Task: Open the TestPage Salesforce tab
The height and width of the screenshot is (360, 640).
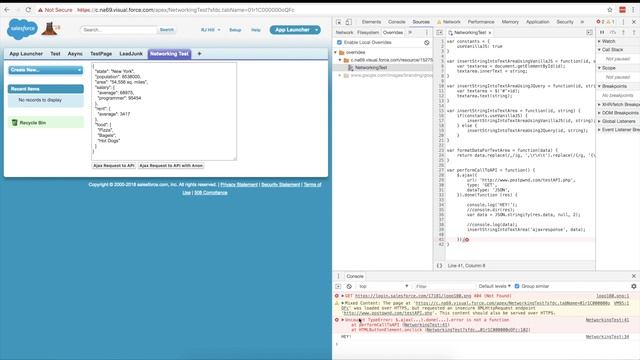Action: 101,53
